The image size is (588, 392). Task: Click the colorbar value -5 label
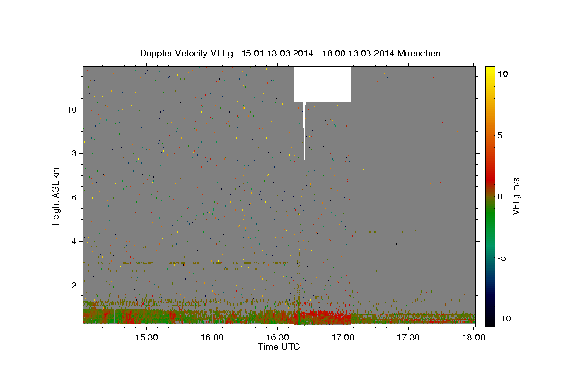pyautogui.click(x=501, y=258)
